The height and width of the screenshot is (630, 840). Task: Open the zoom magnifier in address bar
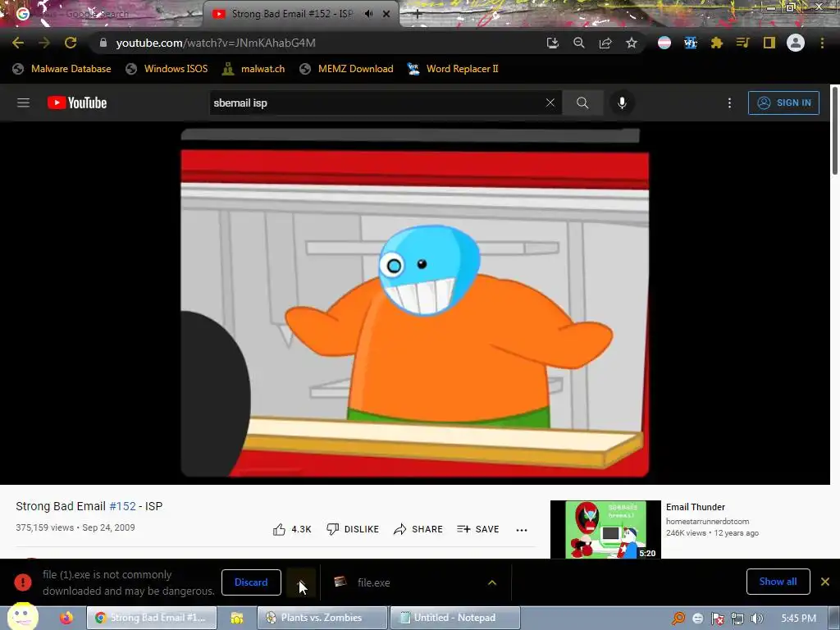(x=578, y=43)
